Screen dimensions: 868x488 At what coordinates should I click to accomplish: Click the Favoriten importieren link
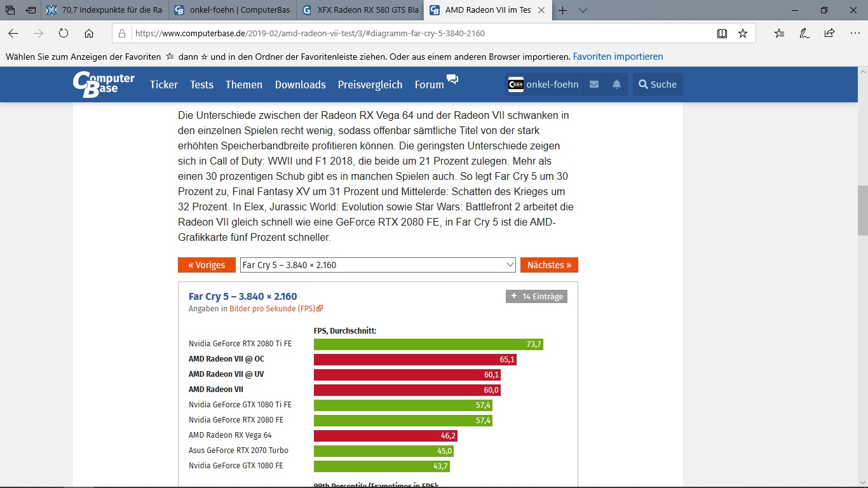[618, 57]
